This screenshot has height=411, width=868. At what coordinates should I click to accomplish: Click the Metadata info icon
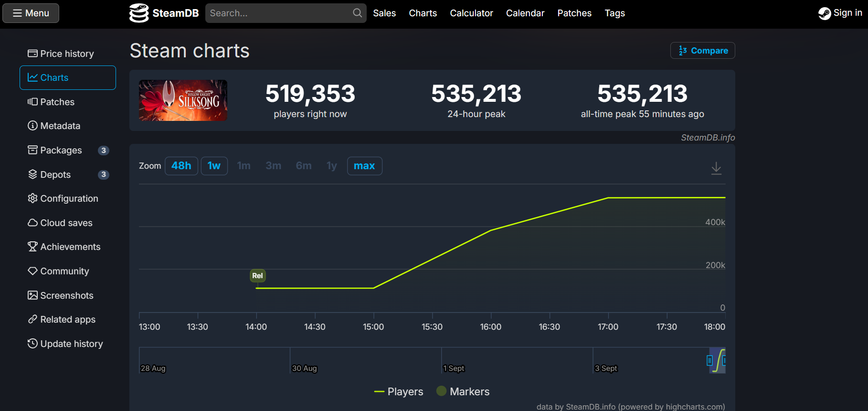(x=32, y=126)
